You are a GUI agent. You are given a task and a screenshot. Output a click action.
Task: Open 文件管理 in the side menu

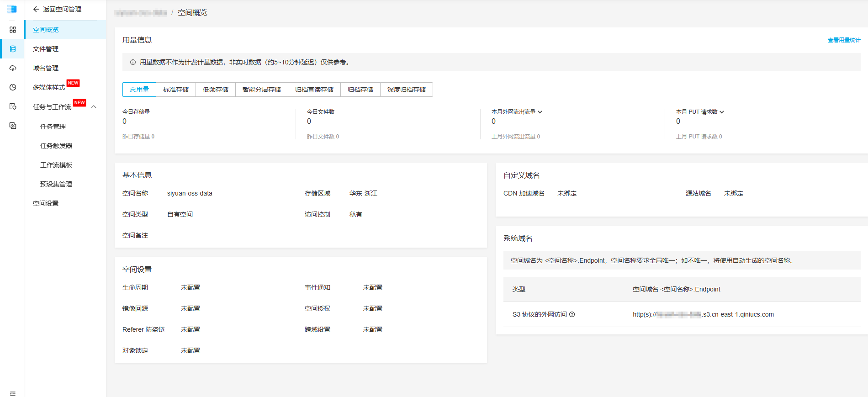(x=46, y=49)
